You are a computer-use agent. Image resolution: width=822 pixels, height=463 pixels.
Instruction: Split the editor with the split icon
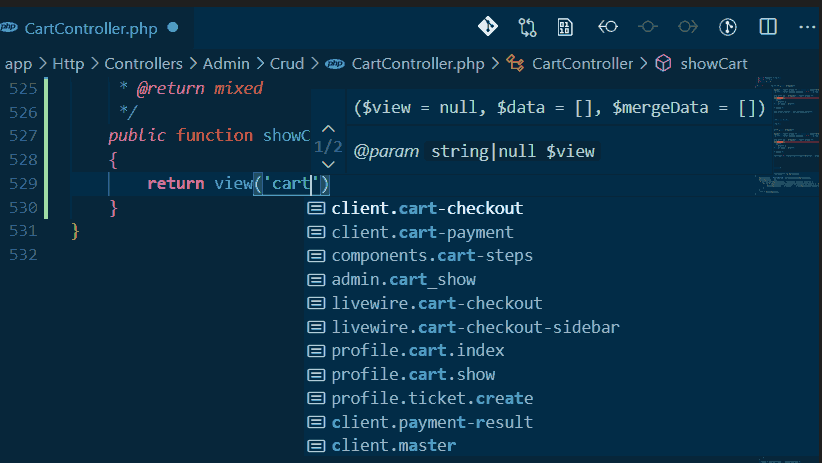coord(768,27)
